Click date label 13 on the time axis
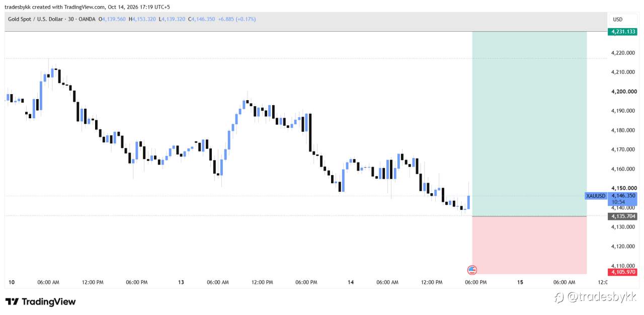 (181, 282)
